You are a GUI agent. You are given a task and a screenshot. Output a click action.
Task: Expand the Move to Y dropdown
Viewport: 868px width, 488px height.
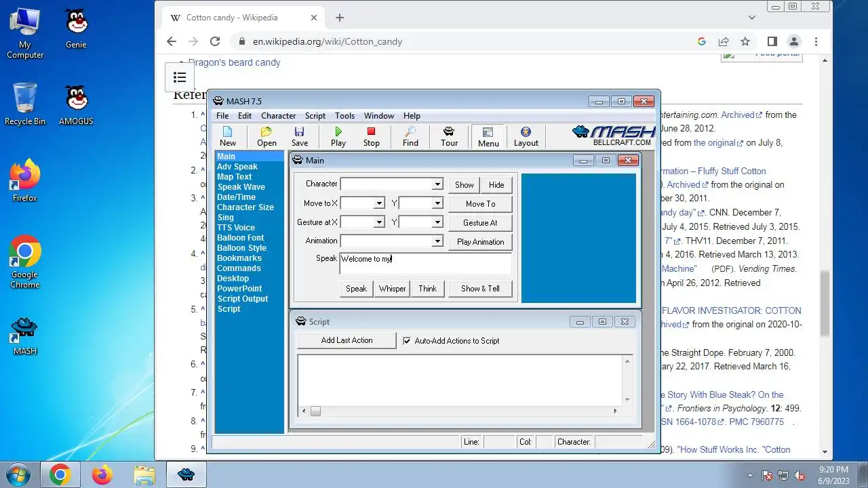pyautogui.click(x=437, y=203)
